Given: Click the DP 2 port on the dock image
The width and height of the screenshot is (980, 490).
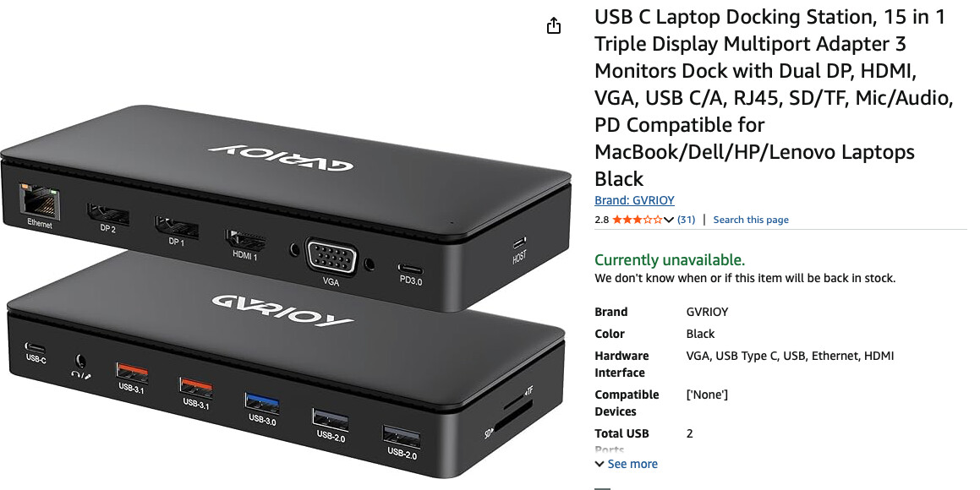Looking at the screenshot, I should click(x=108, y=214).
